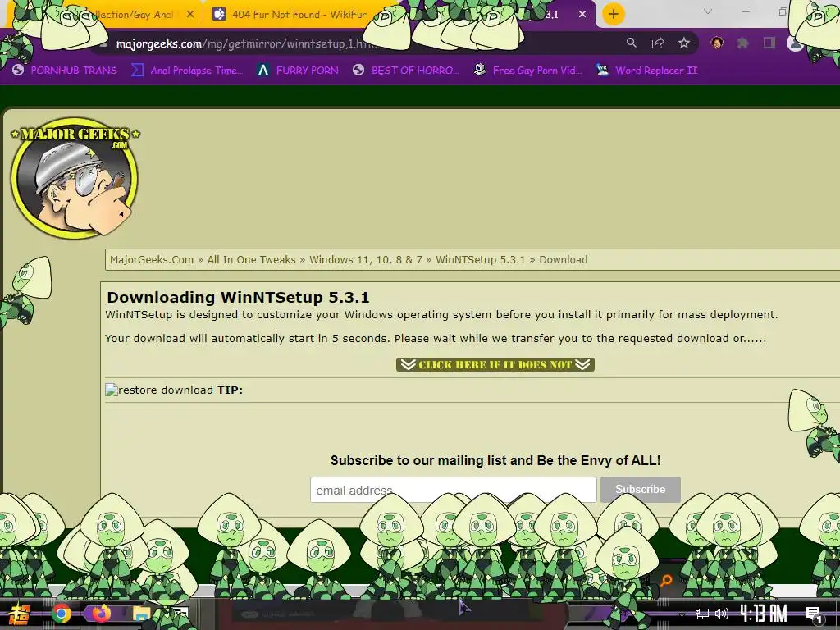Open the tab search chevron

coord(708,11)
